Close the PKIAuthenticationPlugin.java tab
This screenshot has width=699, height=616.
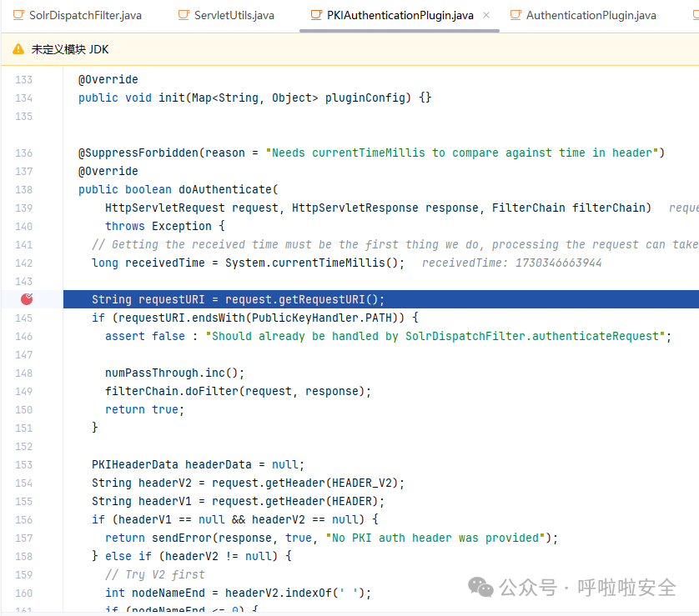pyautogui.click(x=486, y=16)
